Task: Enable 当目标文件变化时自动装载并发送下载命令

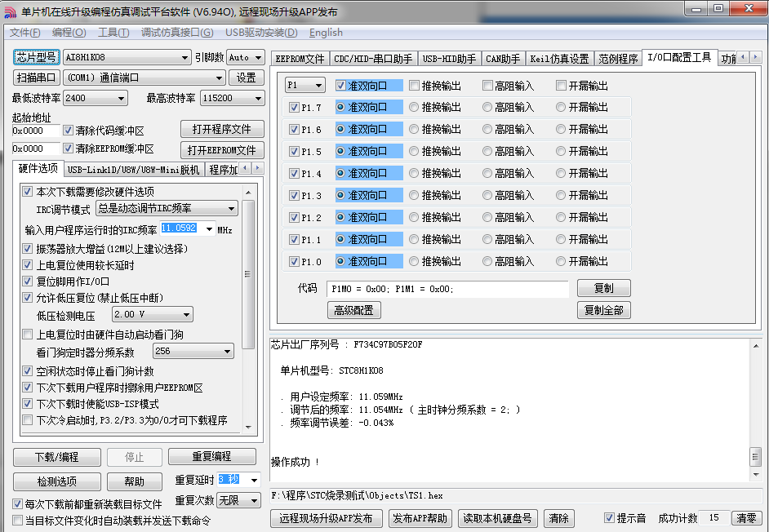Action: [x=18, y=521]
